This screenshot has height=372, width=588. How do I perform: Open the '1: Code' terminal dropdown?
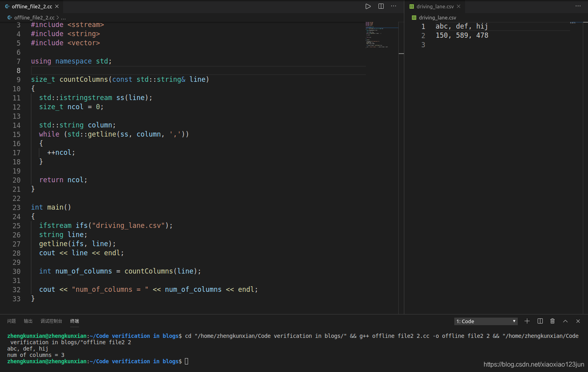pos(486,321)
